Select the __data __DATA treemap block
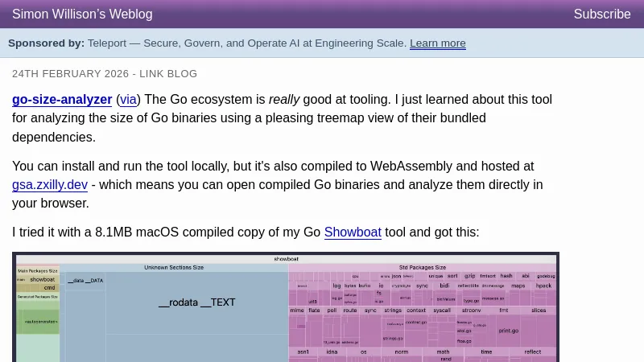Viewport: 644px width, 362px height. pyautogui.click(x=85, y=281)
